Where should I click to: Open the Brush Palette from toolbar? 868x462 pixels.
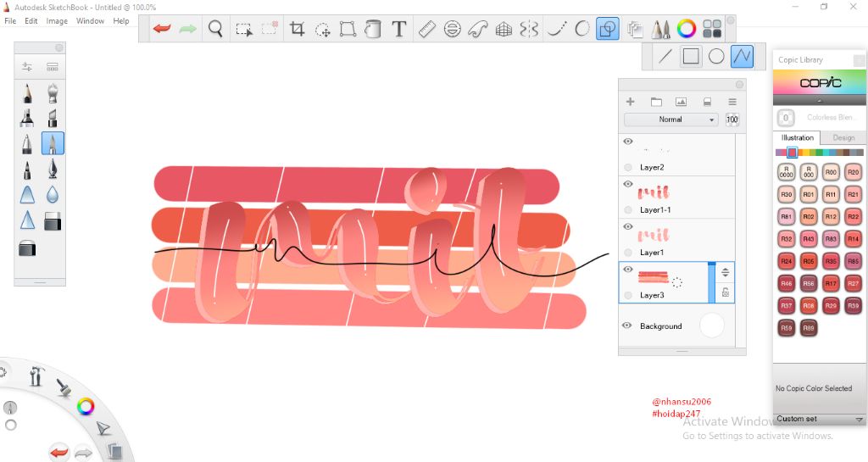660,29
